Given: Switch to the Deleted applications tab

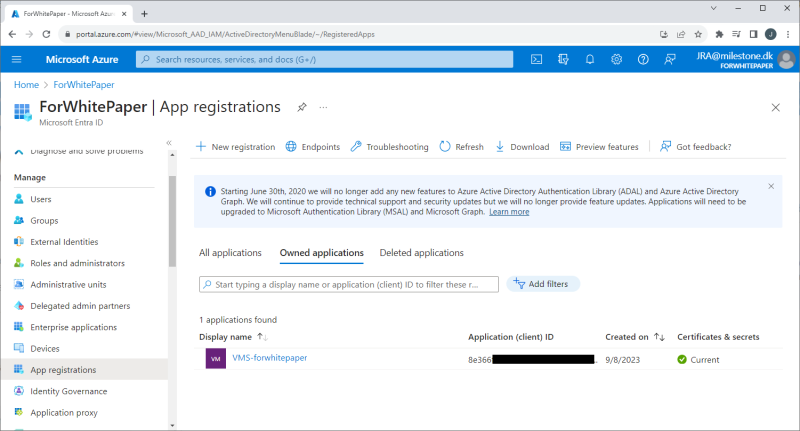Looking at the screenshot, I should (421, 253).
